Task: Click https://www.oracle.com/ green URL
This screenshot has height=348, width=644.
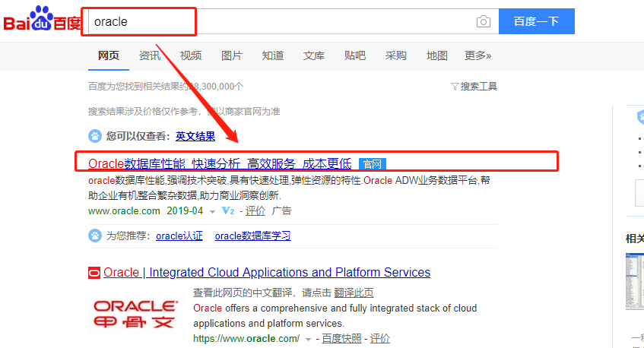Action: [246, 339]
